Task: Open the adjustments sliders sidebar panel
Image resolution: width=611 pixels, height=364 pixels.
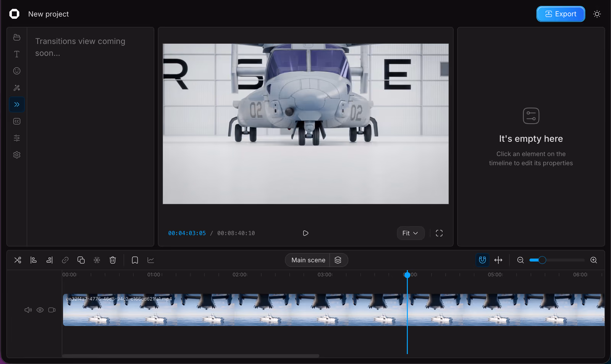Action: 17,138
